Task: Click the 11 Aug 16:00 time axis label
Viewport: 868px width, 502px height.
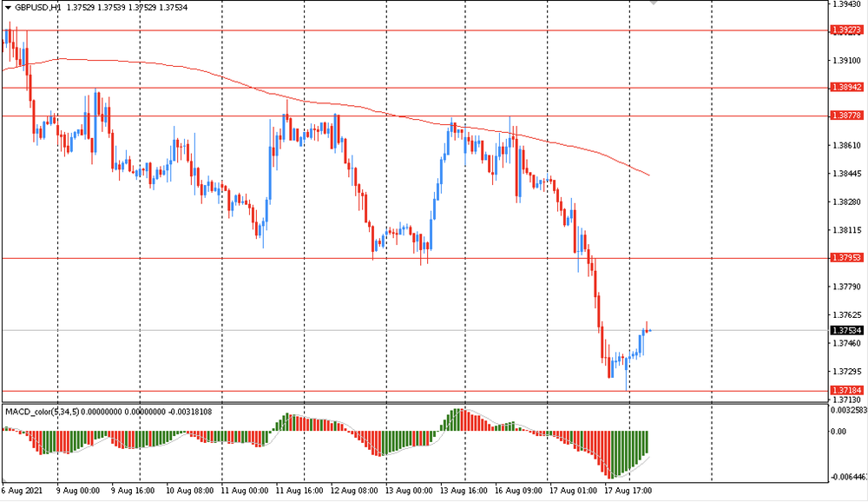Action: [x=299, y=491]
